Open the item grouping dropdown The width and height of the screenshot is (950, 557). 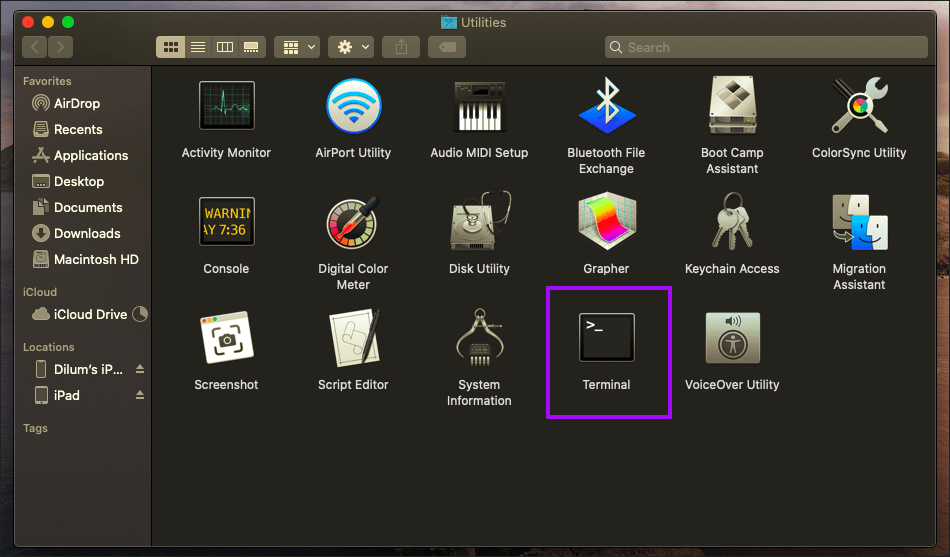tap(297, 47)
